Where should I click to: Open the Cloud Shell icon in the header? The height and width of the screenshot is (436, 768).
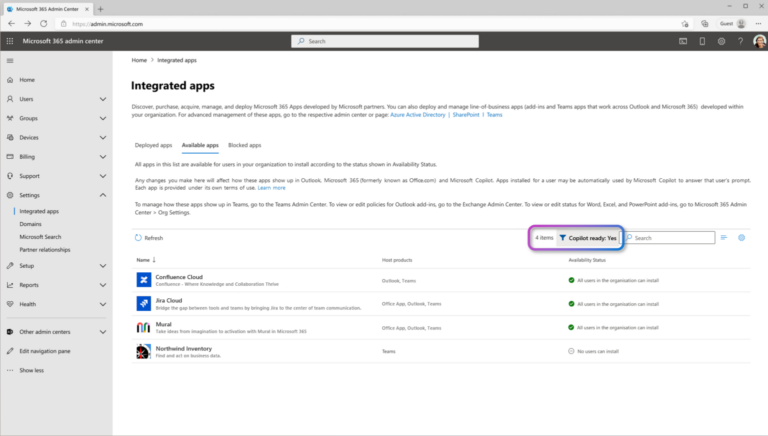(683, 41)
